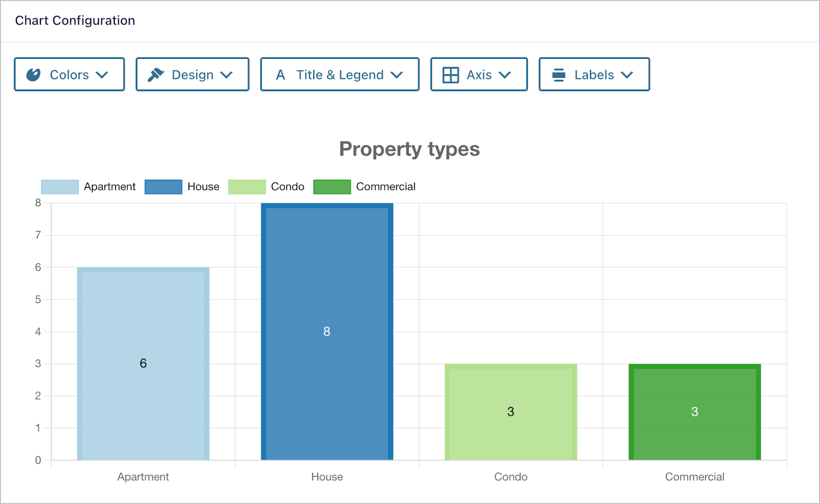The image size is (820, 504).
Task: Expand the Axis settings dropdown
Action: tap(479, 74)
